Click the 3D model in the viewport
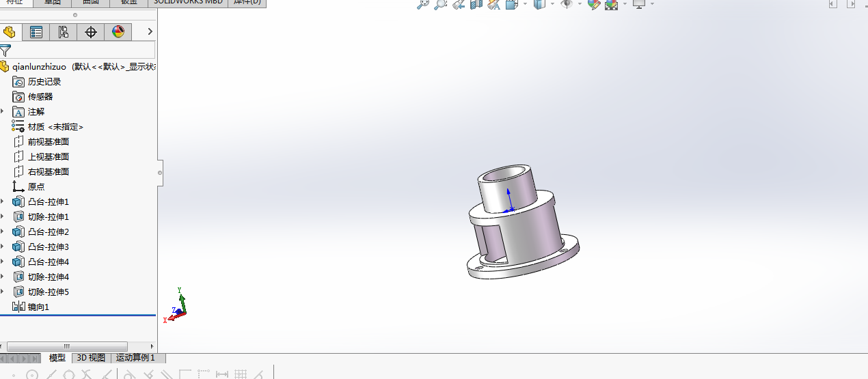The image size is (868, 379). pyautogui.click(x=523, y=222)
